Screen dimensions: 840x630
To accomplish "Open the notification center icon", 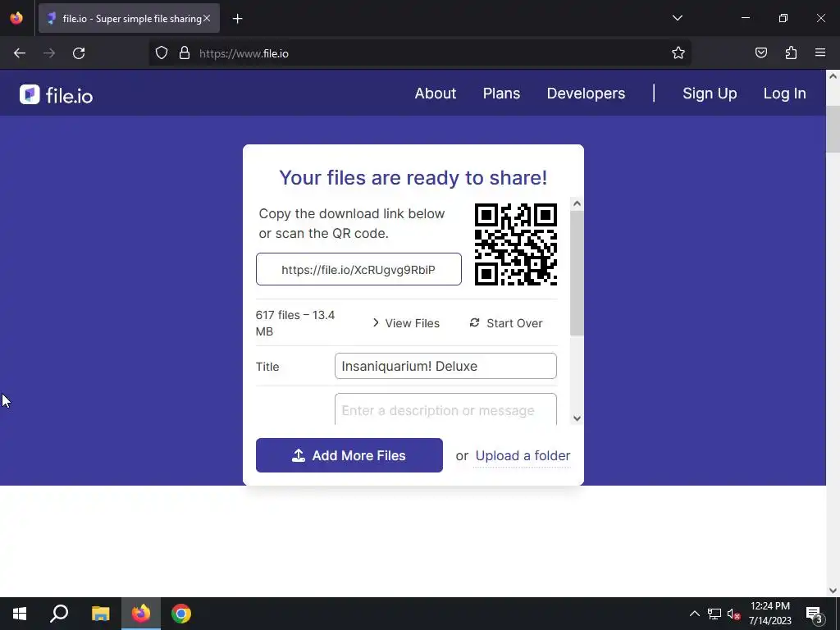I will pyautogui.click(x=815, y=615).
